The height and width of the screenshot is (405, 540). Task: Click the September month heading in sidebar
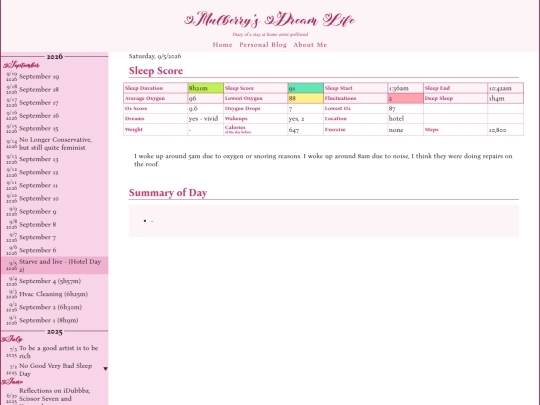[x=21, y=65]
